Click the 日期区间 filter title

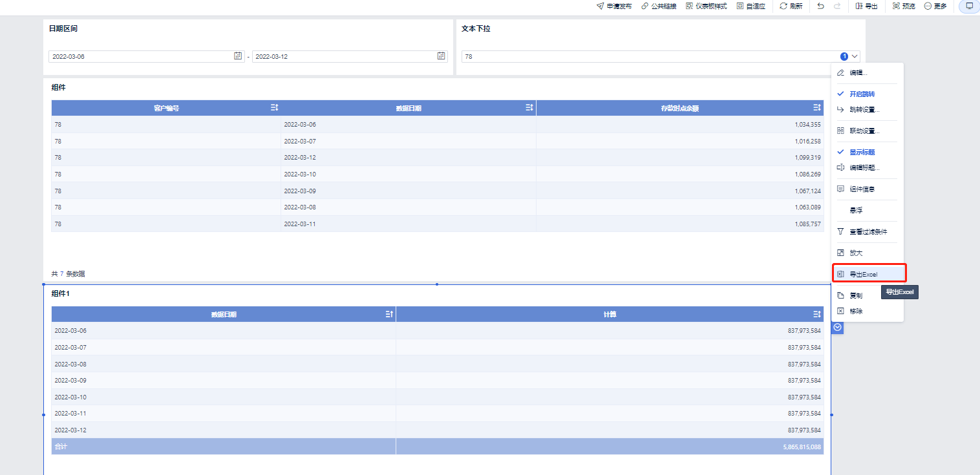63,29
